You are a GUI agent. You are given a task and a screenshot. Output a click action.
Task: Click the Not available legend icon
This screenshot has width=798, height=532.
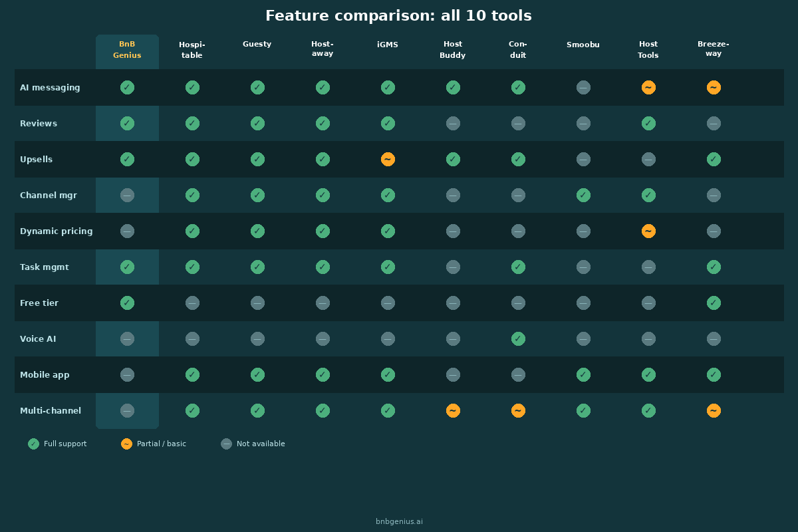point(226,444)
